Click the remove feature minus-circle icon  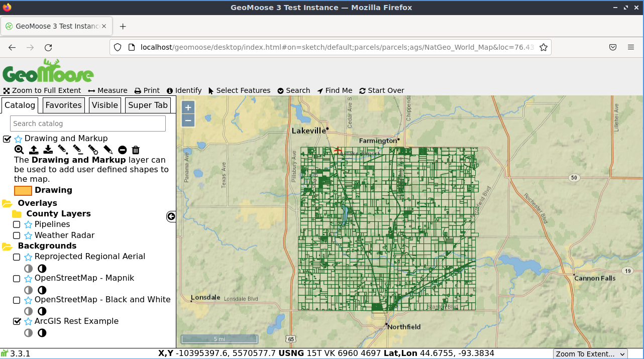122,150
